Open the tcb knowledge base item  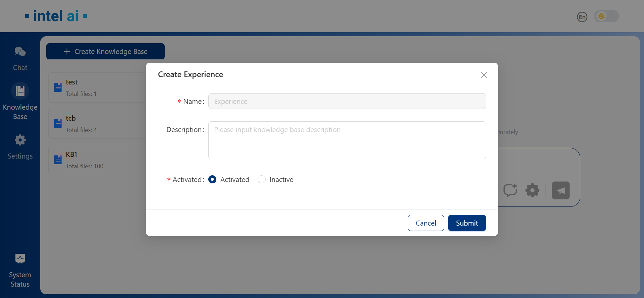97,124
